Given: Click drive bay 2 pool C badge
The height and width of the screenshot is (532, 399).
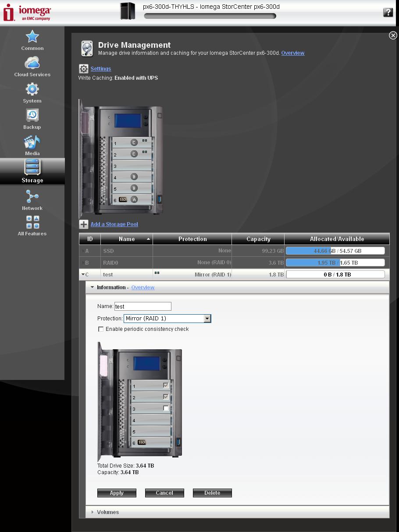Looking at the screenshot, I should 134,154.
